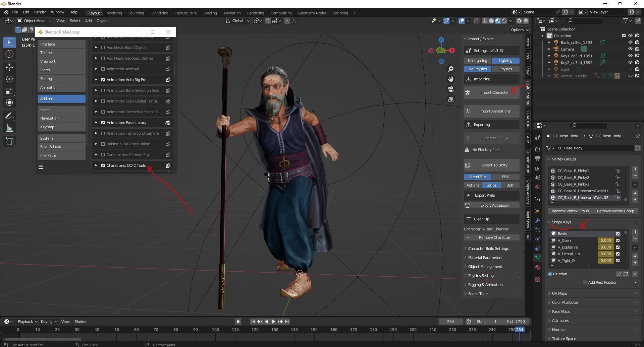This screenshot has height=347, width=644.
Task: Open the Object Mode dropdown
Action: 34,21
